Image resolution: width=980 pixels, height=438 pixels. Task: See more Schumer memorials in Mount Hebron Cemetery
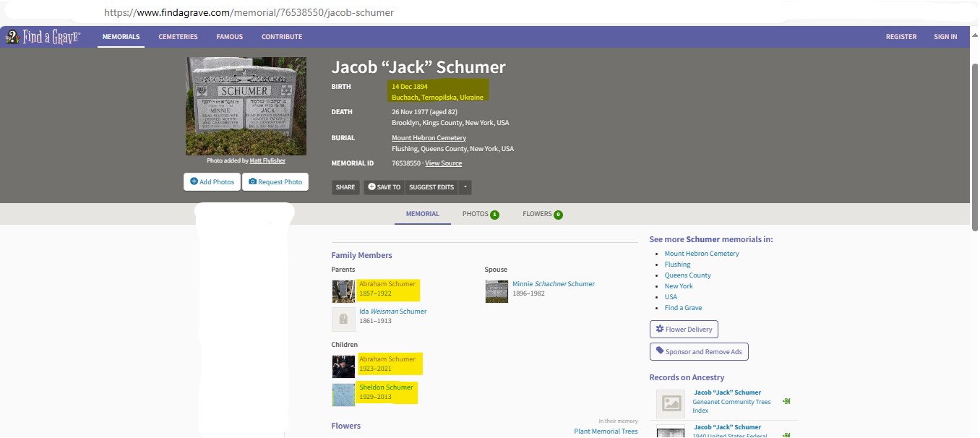(702, 254)
